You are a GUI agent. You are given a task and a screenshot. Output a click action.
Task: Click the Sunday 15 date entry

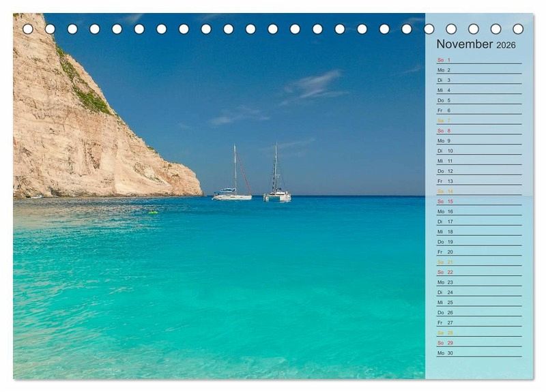coord(478,201)
